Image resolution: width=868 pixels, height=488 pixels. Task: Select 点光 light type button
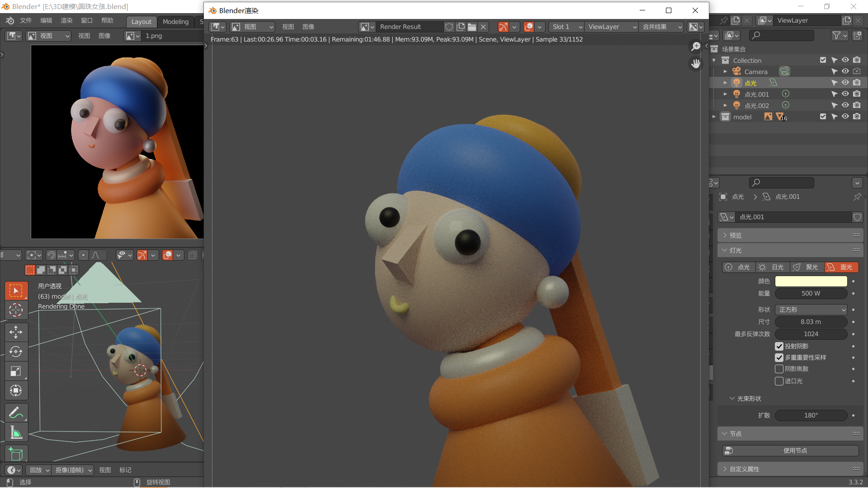pos(739,267)
